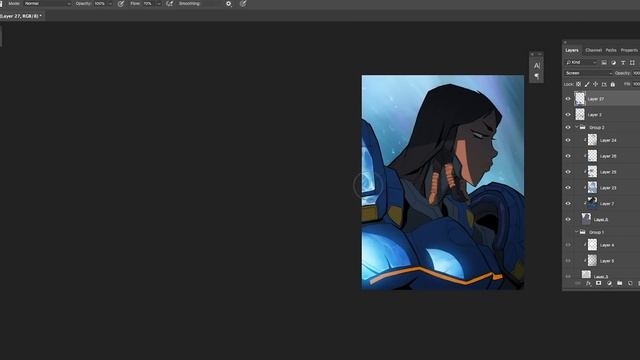Add layer style fx icon

pyautogui.click(x=588, y=283)
